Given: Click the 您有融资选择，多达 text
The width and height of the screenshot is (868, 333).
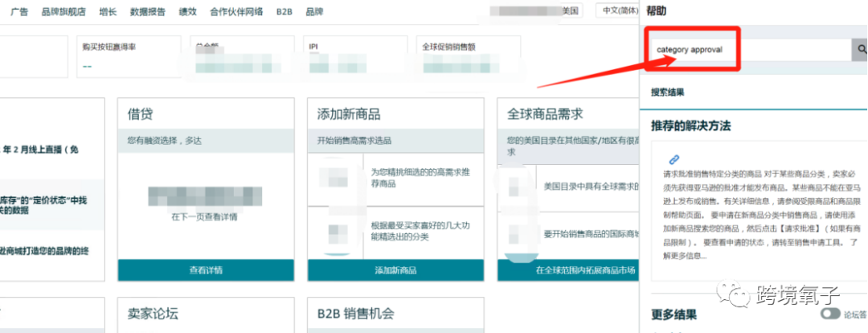Looking at the screenshot, I should pos(165,142).
